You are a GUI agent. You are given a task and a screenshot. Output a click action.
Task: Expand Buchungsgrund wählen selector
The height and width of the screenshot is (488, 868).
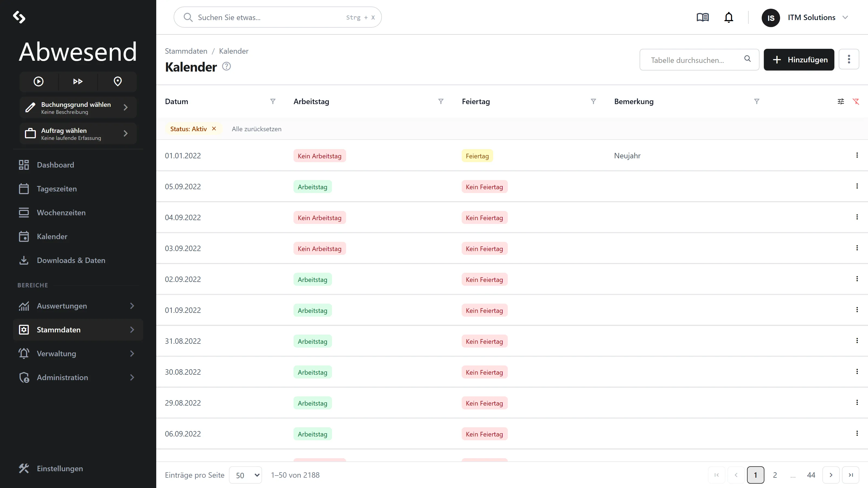[78, 107]
